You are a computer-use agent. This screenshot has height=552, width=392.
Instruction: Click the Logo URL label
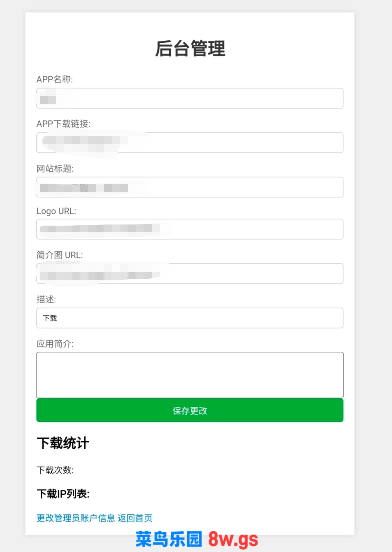(56, 211)
